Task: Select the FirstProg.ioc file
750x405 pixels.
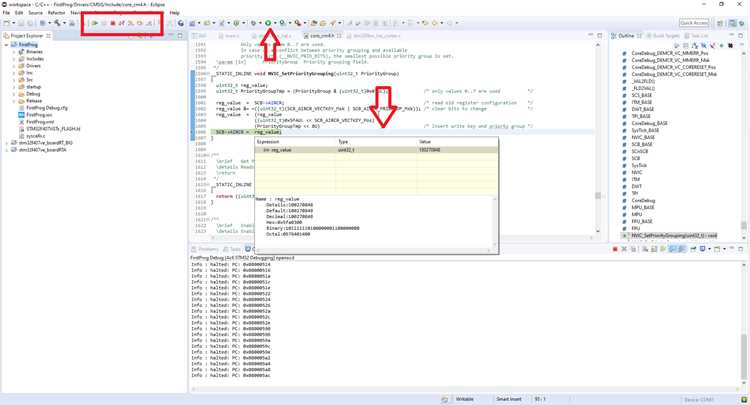Action: click(x=39, y=115)
